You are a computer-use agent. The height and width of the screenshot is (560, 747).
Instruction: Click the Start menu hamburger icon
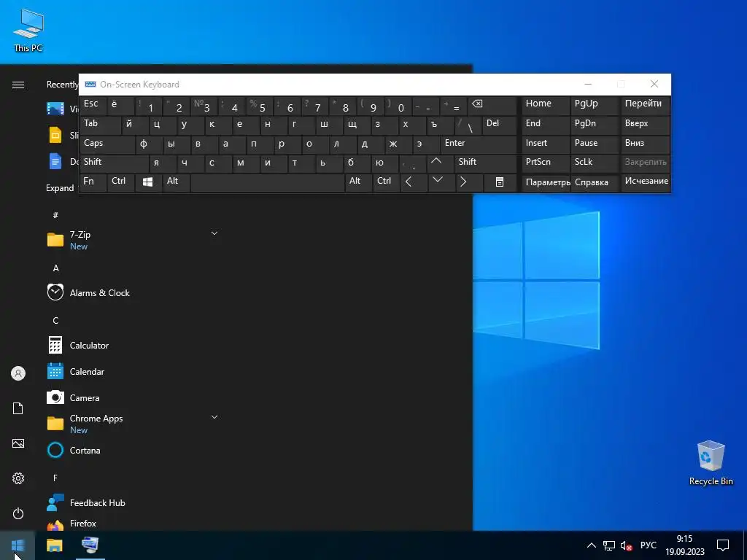point(18,85)
